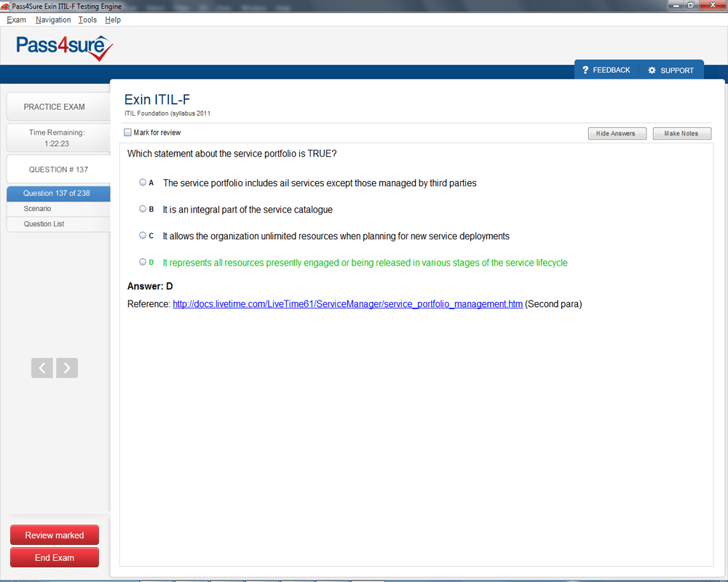Open the Help menu
The image size is (728, 582).
tap(113, 20)
